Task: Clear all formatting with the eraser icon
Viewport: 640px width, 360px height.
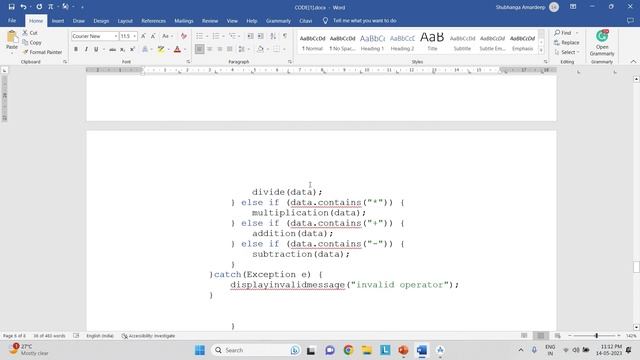Action: [184, 36]
